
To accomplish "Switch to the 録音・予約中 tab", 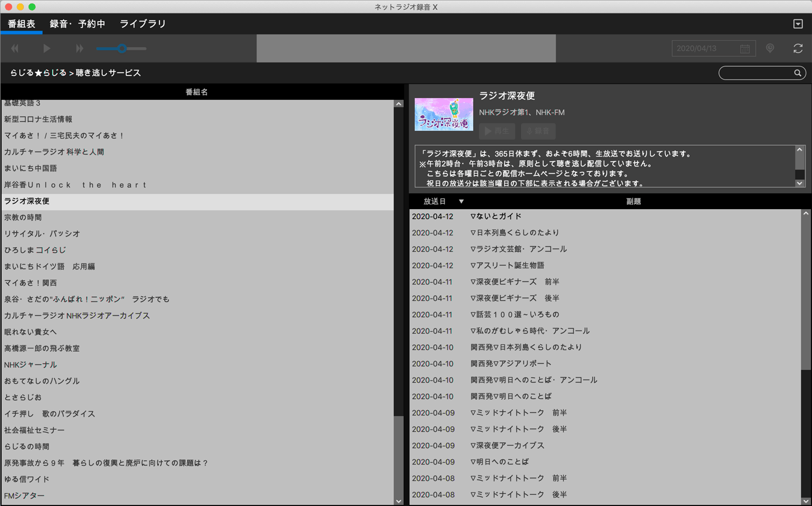I will coord(77,24).
